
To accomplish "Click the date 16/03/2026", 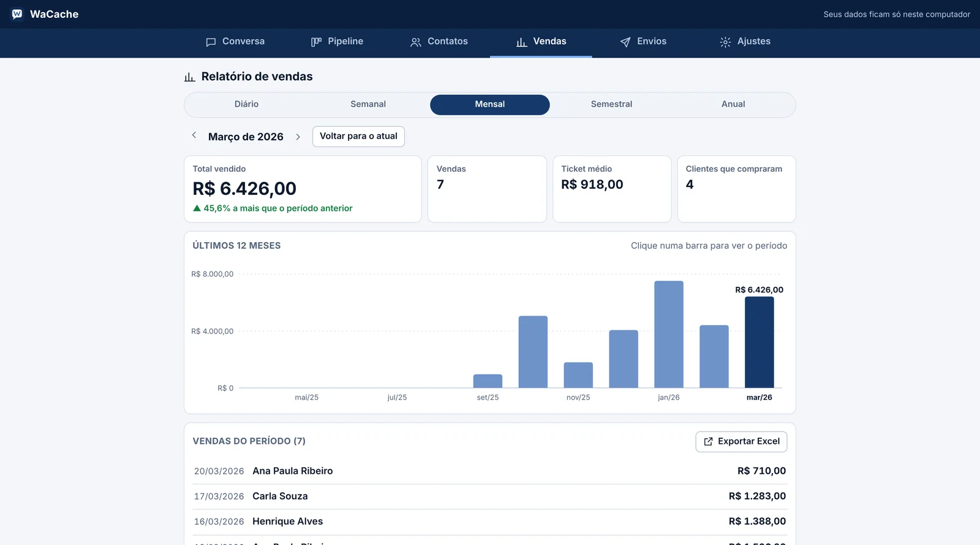I will (219, 522).
